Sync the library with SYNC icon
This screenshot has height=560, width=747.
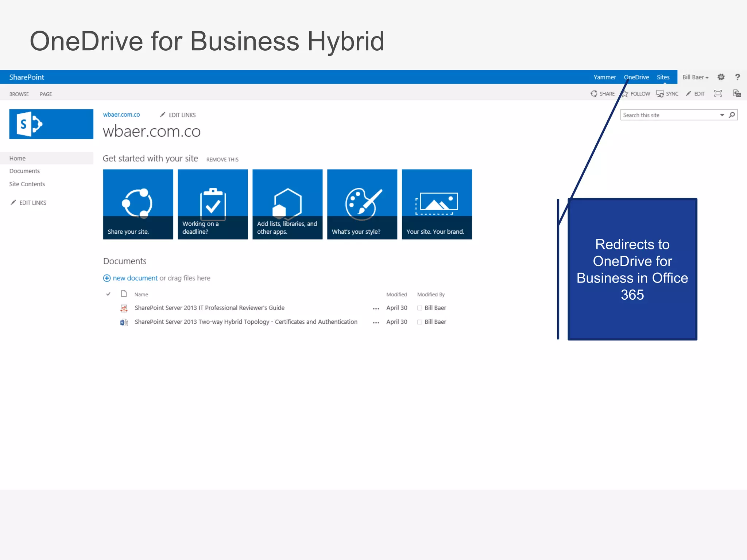(x=667, y=94)
